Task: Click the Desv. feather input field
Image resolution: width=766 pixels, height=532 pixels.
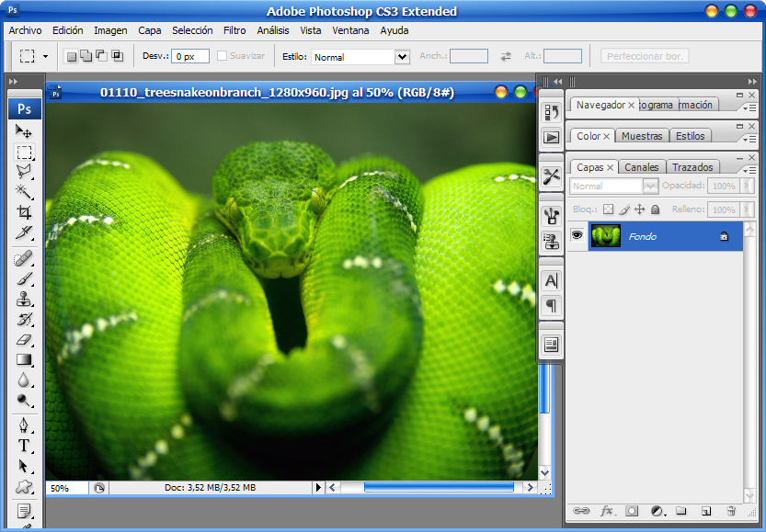Action: tap(190, 57)
